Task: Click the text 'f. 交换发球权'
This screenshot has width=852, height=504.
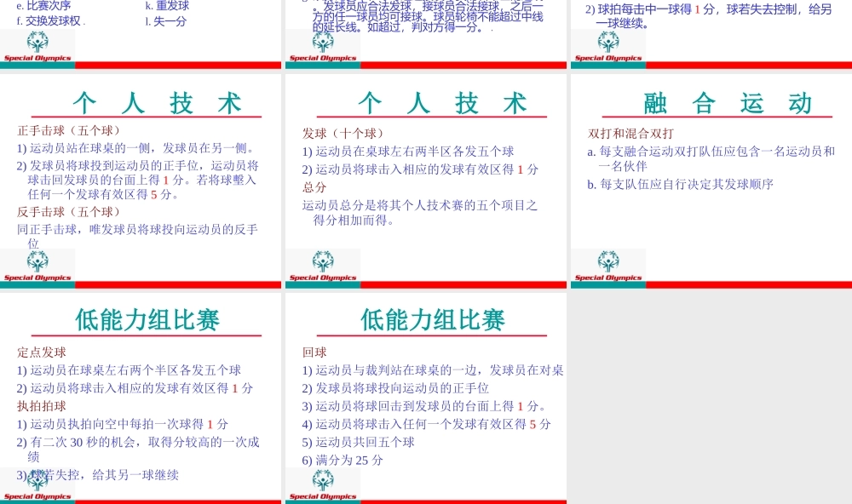Action: pyautogui.click(x=49, y=21)
